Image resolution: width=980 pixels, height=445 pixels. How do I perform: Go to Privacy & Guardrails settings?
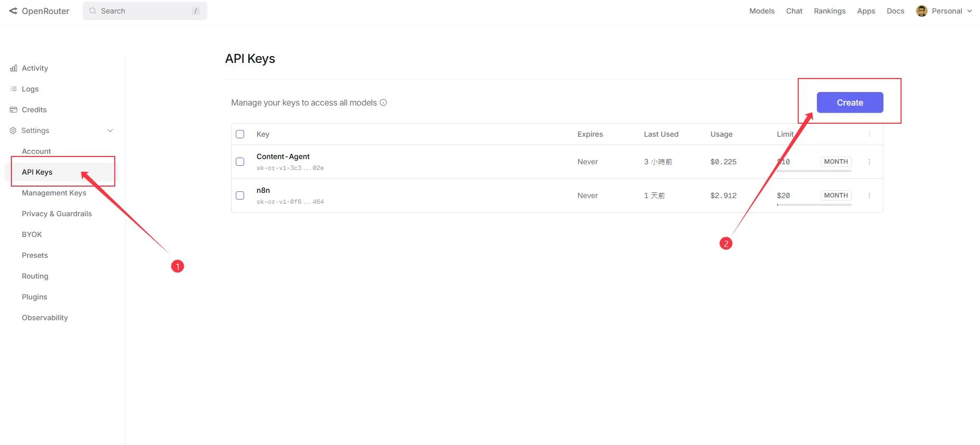[57, 214]
